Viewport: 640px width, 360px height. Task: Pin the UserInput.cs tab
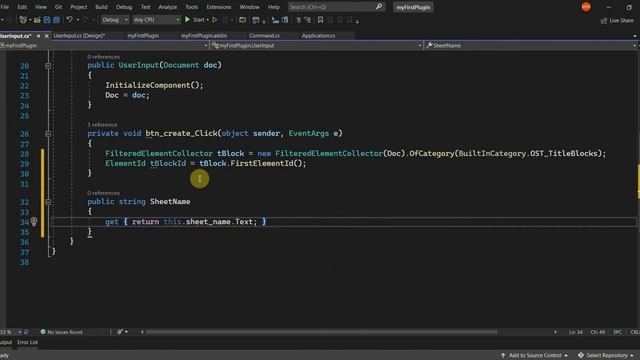pos(38,36)
